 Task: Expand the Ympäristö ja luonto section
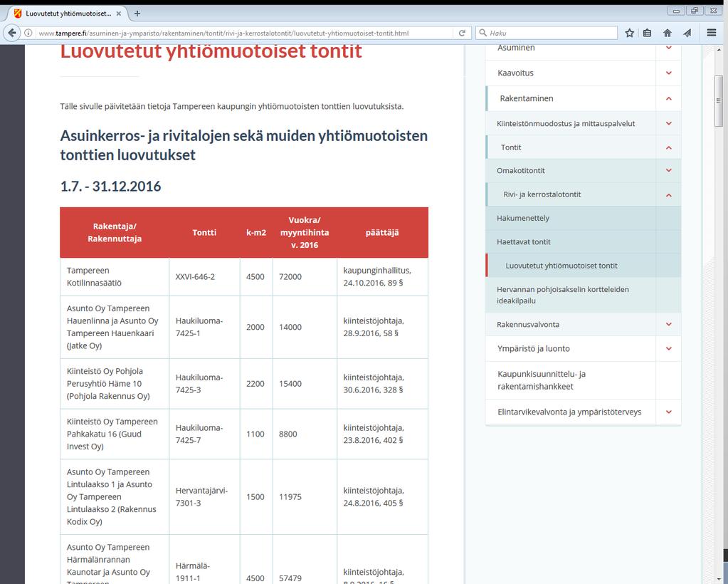[x=668, y=348]
